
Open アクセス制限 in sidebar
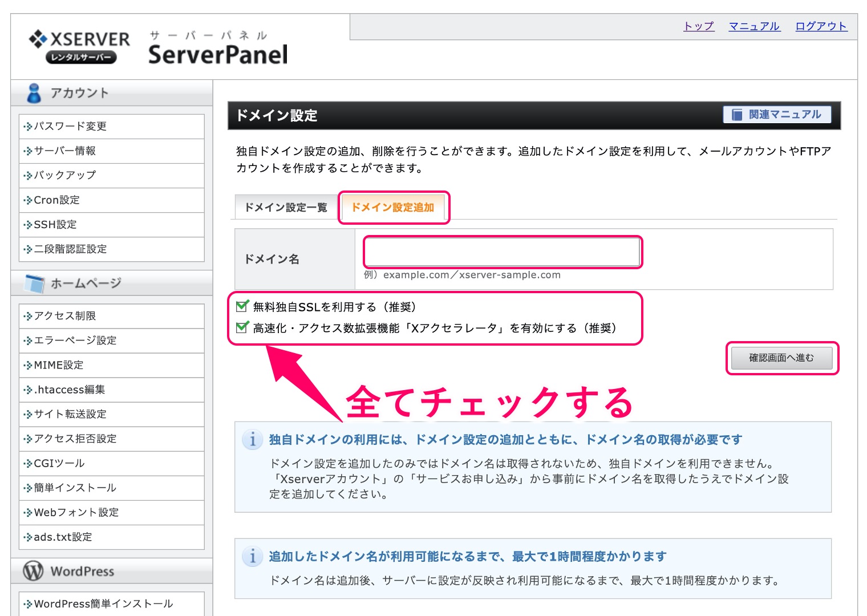112,316
